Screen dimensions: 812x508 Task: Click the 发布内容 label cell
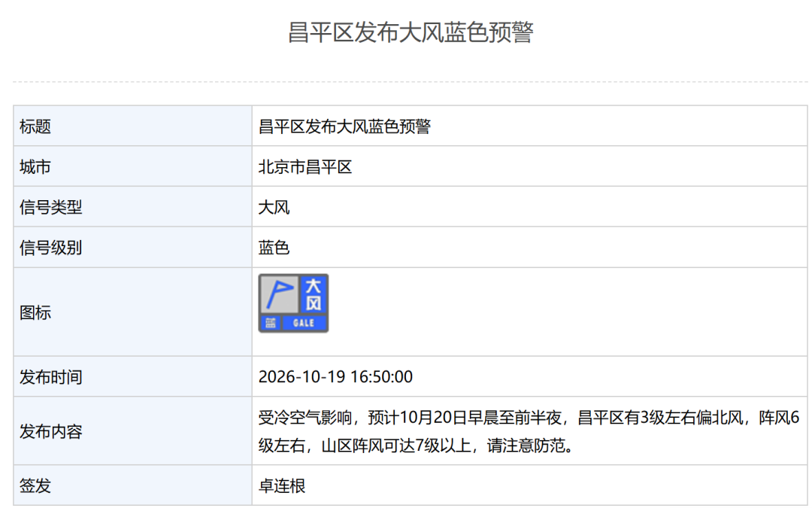132,430
